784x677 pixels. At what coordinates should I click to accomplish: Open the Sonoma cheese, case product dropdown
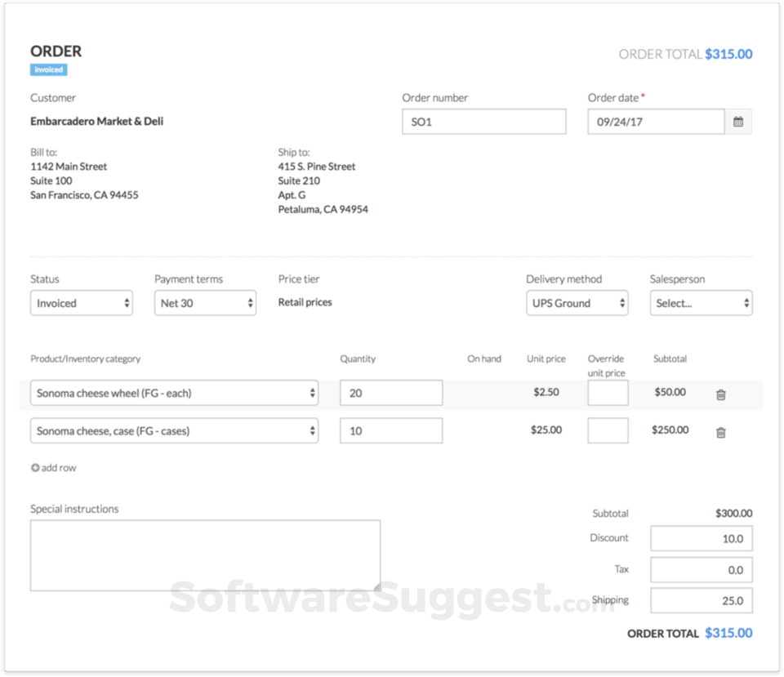point(174,431)
